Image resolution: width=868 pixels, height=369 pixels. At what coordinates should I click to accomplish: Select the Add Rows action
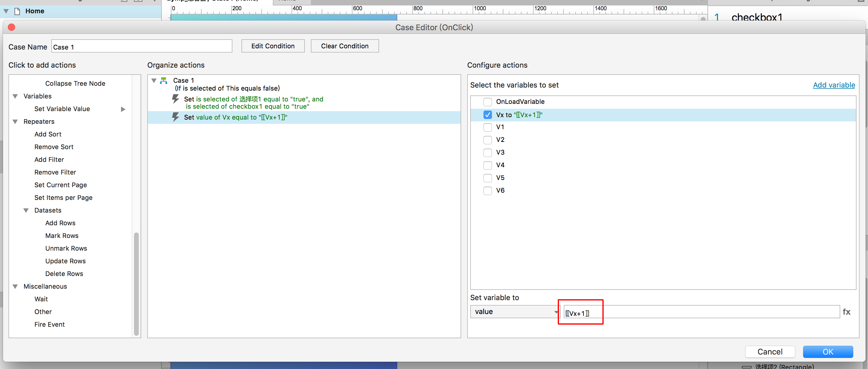pyautogui.click(x=60, y=223)
